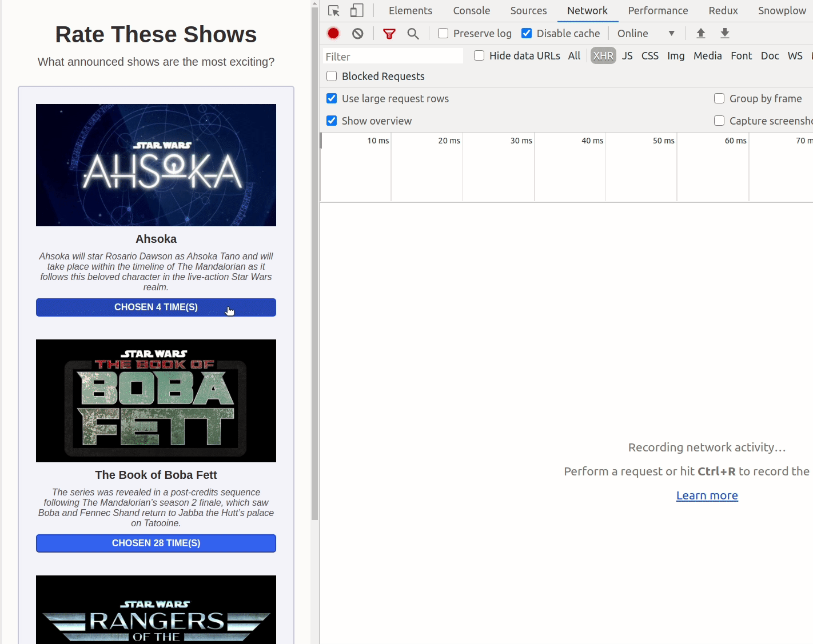813x644 pixels.
Task: Click the network Filter text field
Action: tap(393, 56)
